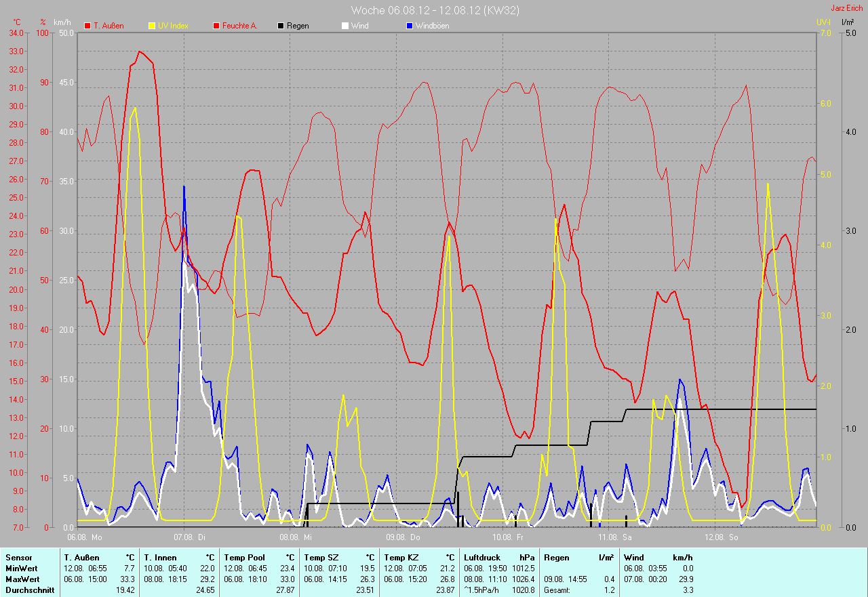Click the 'UV-I' axis unit label

[823, 22]
